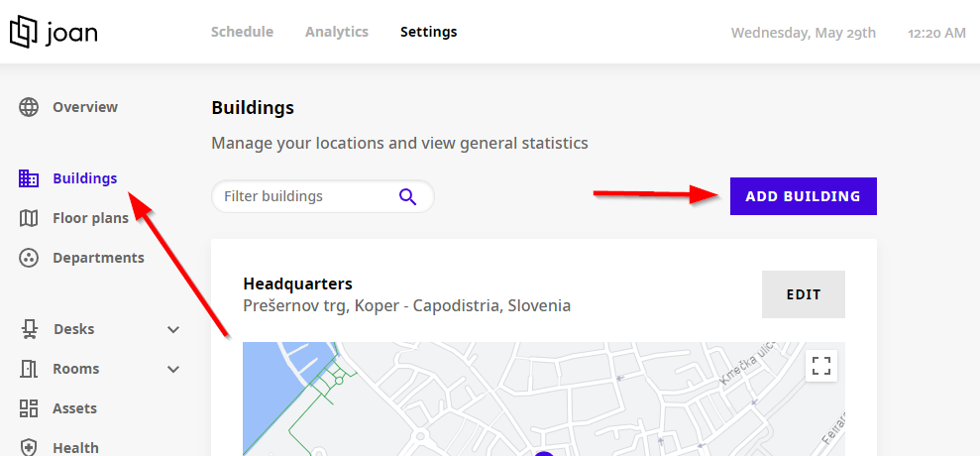Viewport: 980px width, 456px height.
Task: Click the Headquarters building title
Action: click(x=297, y=284)
